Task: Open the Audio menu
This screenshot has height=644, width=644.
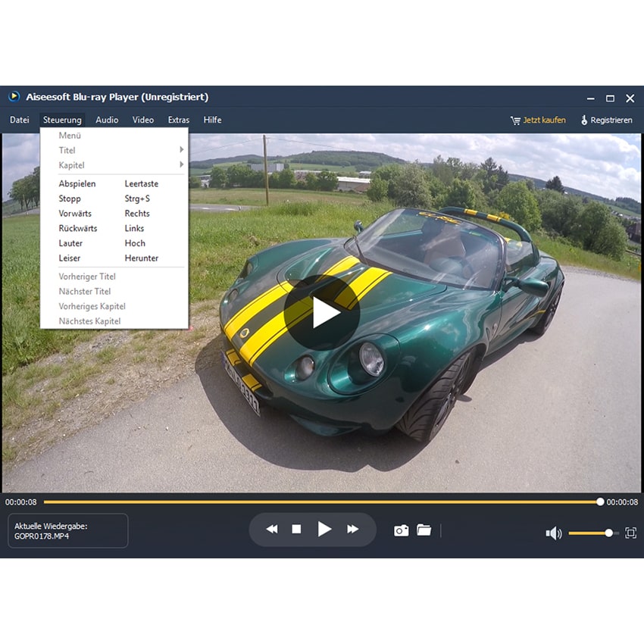Action: (107, 120)
